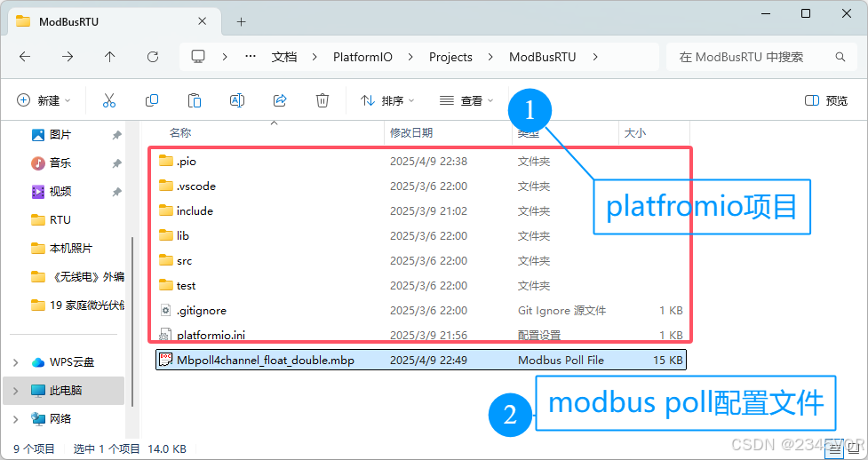The height and width of the screenshot is (460, 868).
Task: Click the 2025/4/9 22:49 date cell
Action: [428, 360]
